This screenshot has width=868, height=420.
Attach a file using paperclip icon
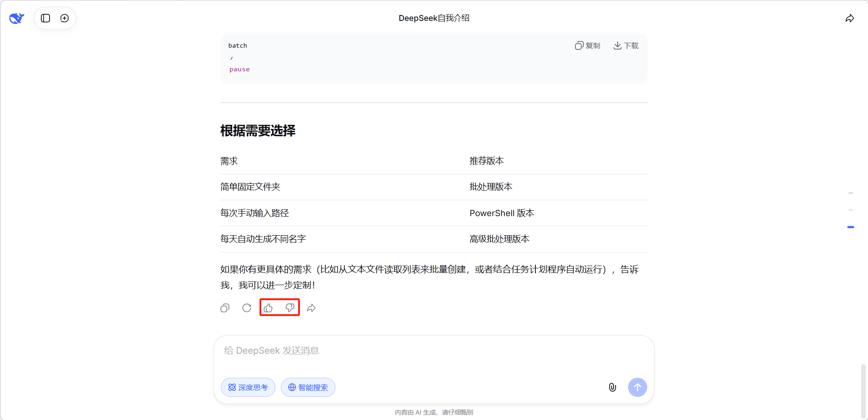pyautogui.click(x=612, y=387)
